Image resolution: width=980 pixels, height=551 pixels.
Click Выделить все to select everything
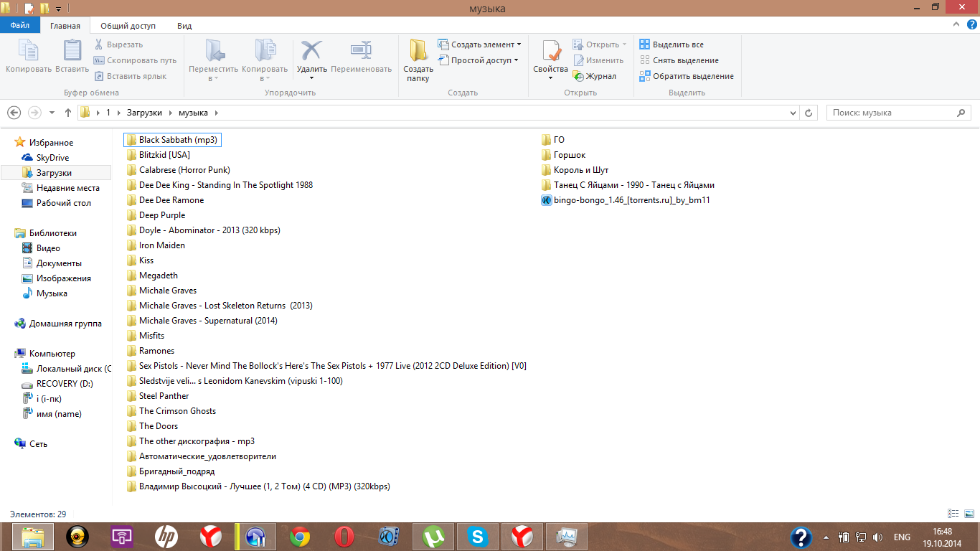pyautogui.click(x=672, y=44)
